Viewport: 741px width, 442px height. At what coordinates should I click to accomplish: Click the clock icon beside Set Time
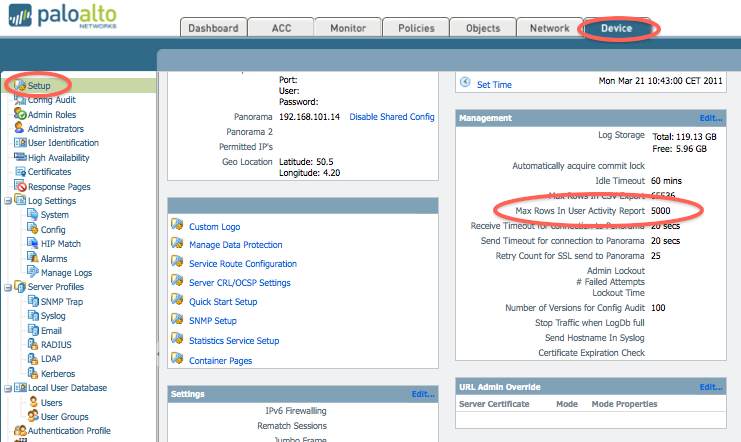(465, 82)
